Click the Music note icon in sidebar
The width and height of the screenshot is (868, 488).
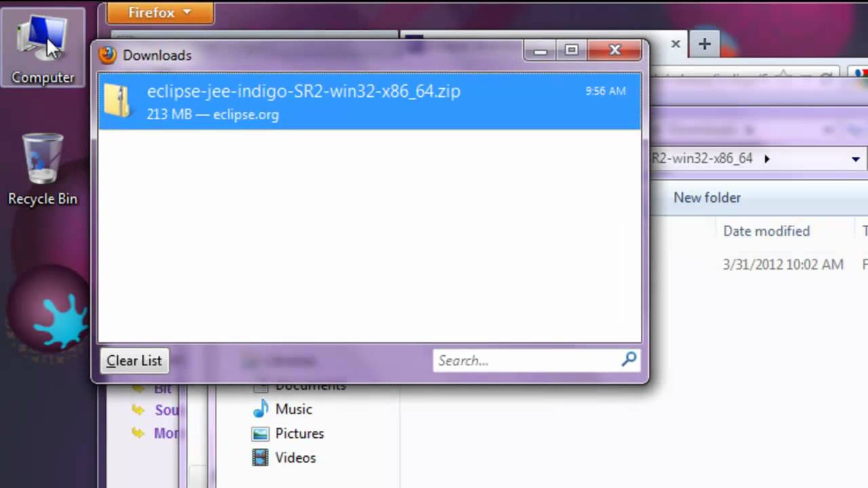260,409
